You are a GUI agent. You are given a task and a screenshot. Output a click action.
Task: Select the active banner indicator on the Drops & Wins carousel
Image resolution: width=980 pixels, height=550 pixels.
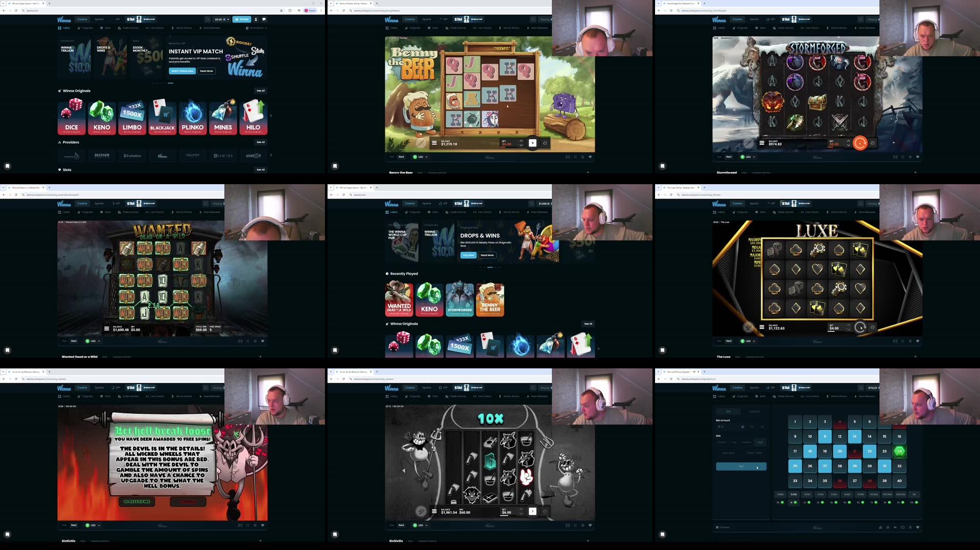click(x=490, y=267)
